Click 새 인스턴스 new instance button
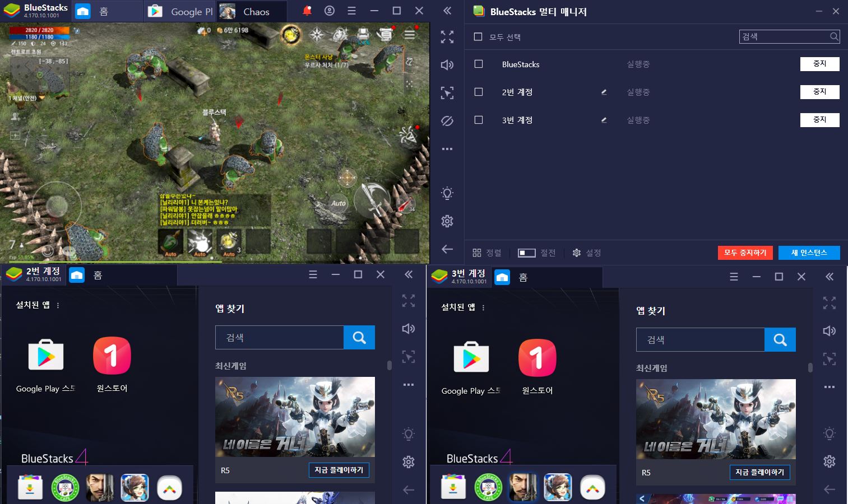This screenshot has width=848, height=504. tap(809, 253)
